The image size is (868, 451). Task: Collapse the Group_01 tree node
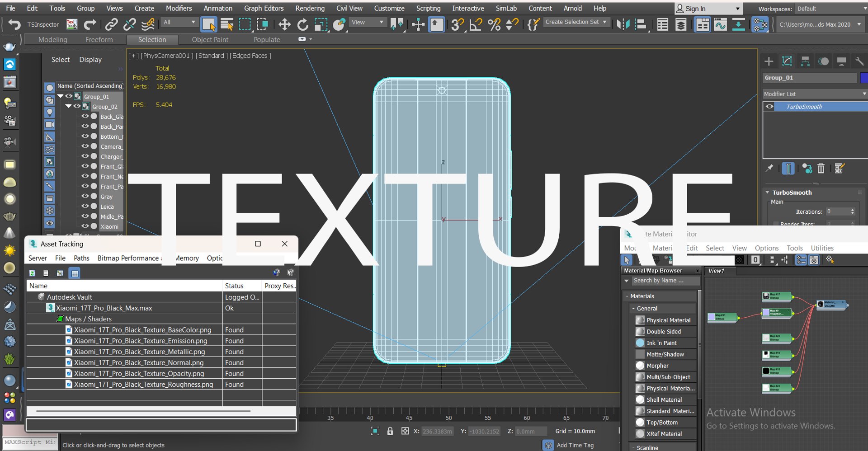[x=60, y=96]
